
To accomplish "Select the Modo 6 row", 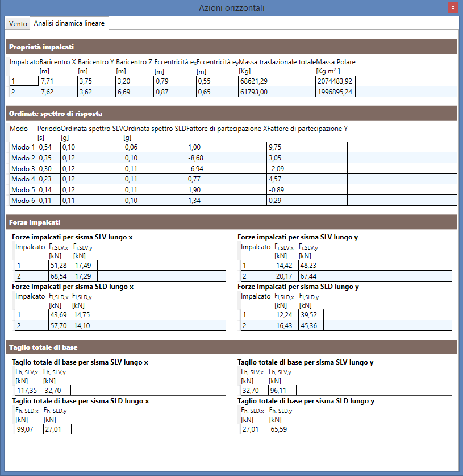I will click(233, 201).
